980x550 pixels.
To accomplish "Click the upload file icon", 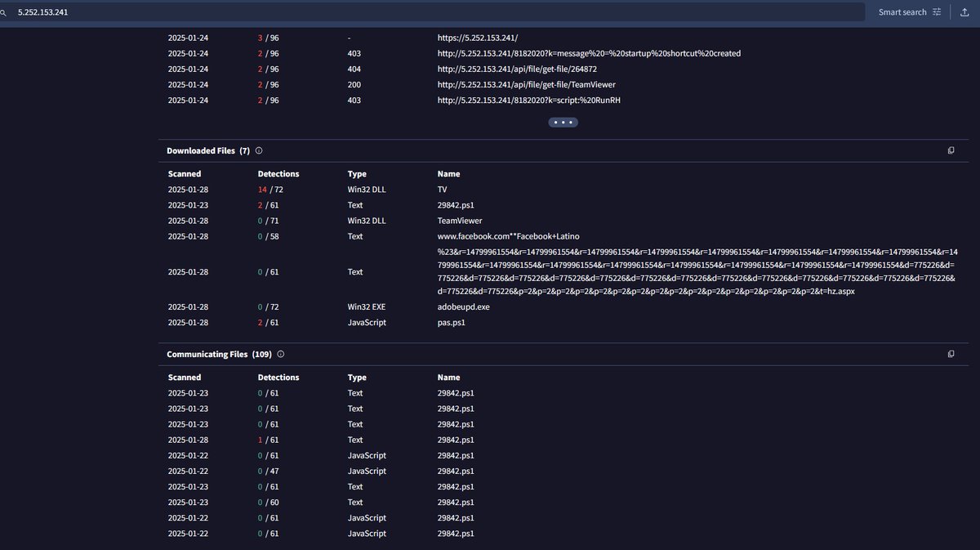I will click(x=964, y=12).
